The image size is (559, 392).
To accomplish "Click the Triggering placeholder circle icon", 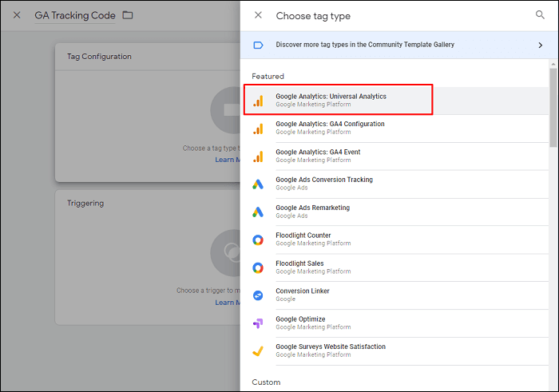I will pyautogui.click(x=225, y=253).
